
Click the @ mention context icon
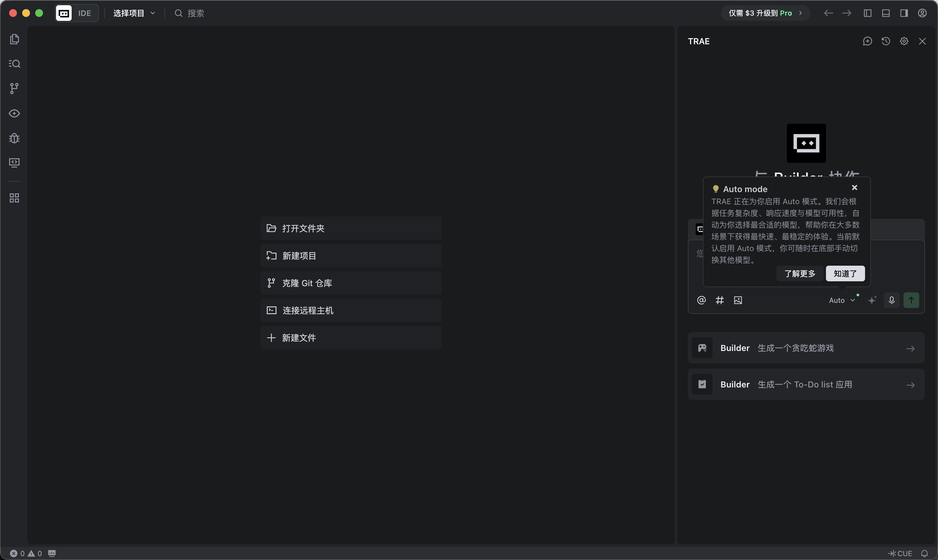(x=701, y=301)
